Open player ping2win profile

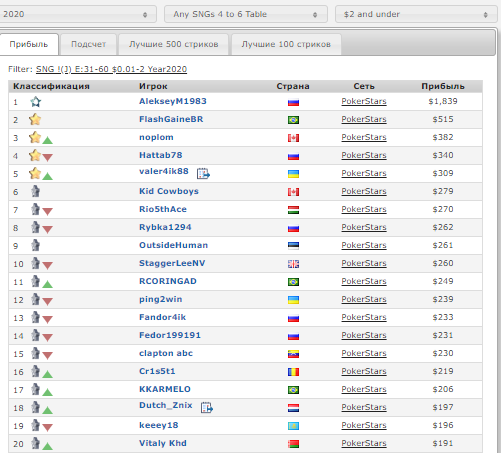161,299
